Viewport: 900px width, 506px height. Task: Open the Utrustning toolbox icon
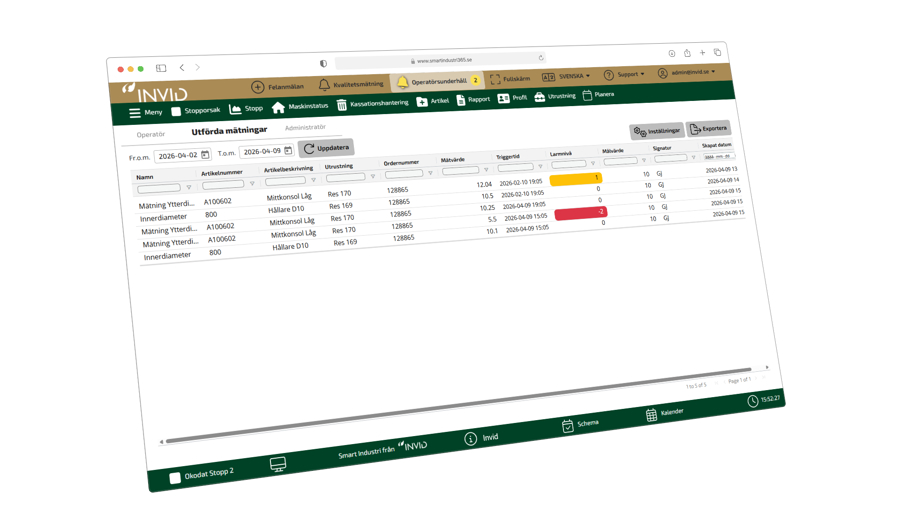(539, 97)
